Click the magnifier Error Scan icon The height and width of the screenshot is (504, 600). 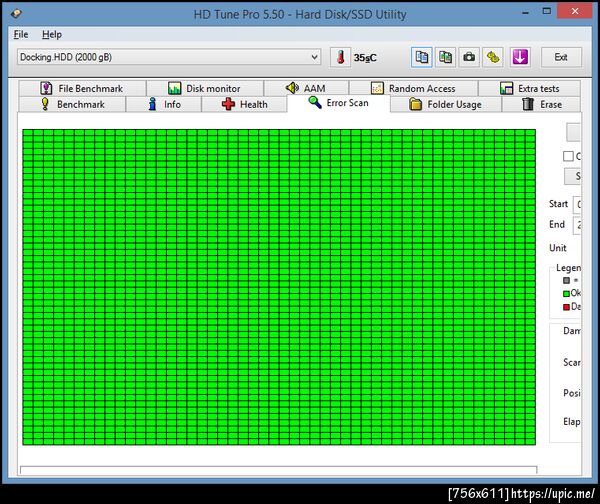[x=315, y=102]
